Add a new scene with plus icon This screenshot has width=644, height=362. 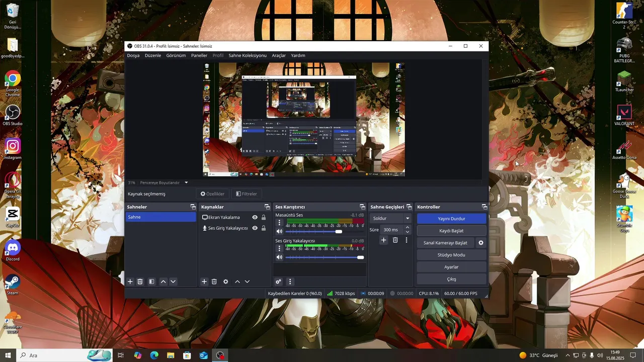click(x=130, y=282)
